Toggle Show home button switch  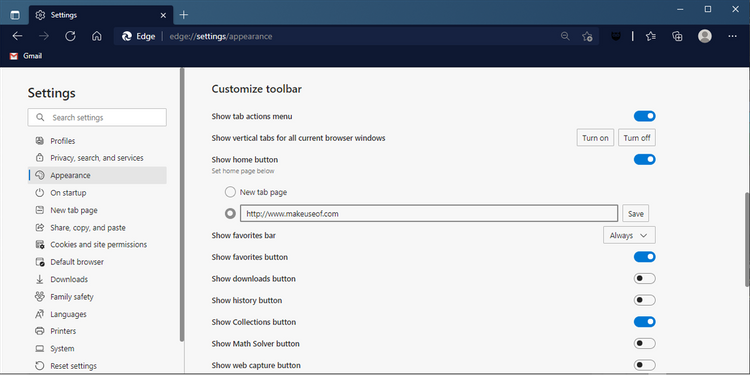[644, 159]
